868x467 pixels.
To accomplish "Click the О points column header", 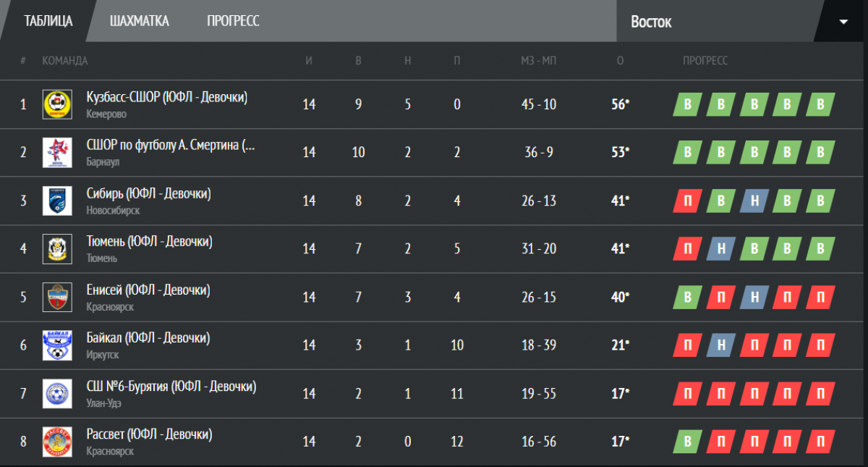I will (620, 61).
